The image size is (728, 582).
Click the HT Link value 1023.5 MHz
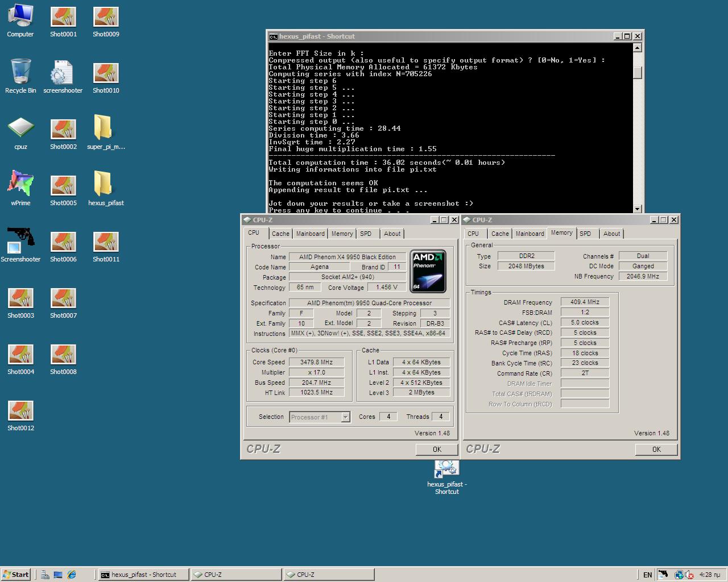(317, 393)
